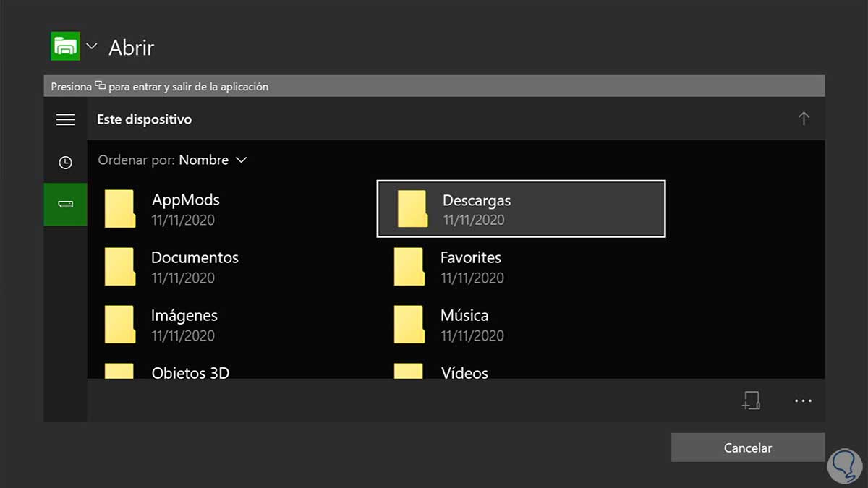Click the green folder app icon beside Abrir
This screenshot has width=868, height=488.
tap(64, 46)
